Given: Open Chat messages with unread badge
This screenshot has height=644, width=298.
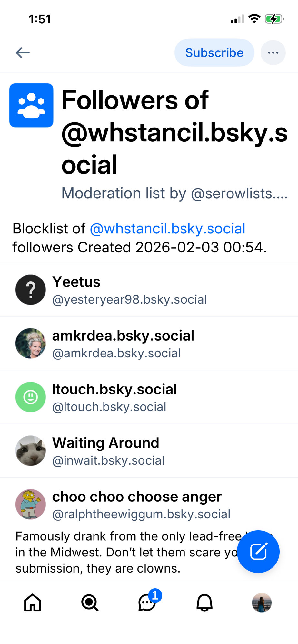Looking at the screenshot, I should 147,602.
